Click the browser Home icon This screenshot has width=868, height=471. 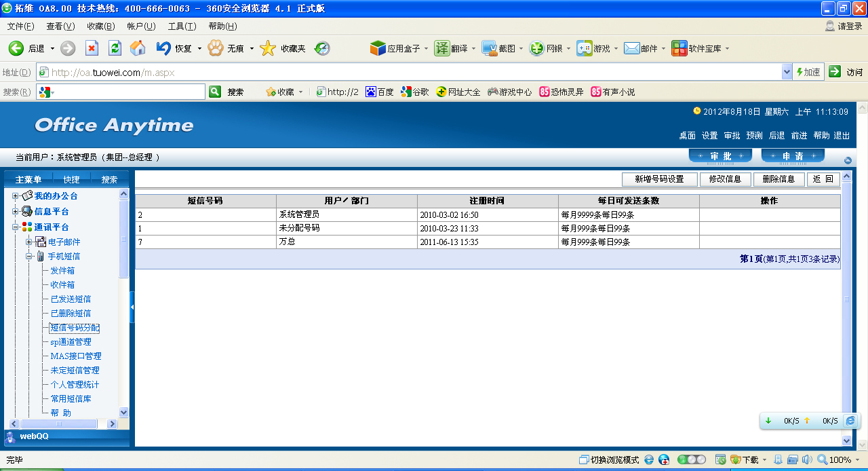coord(138,48)
